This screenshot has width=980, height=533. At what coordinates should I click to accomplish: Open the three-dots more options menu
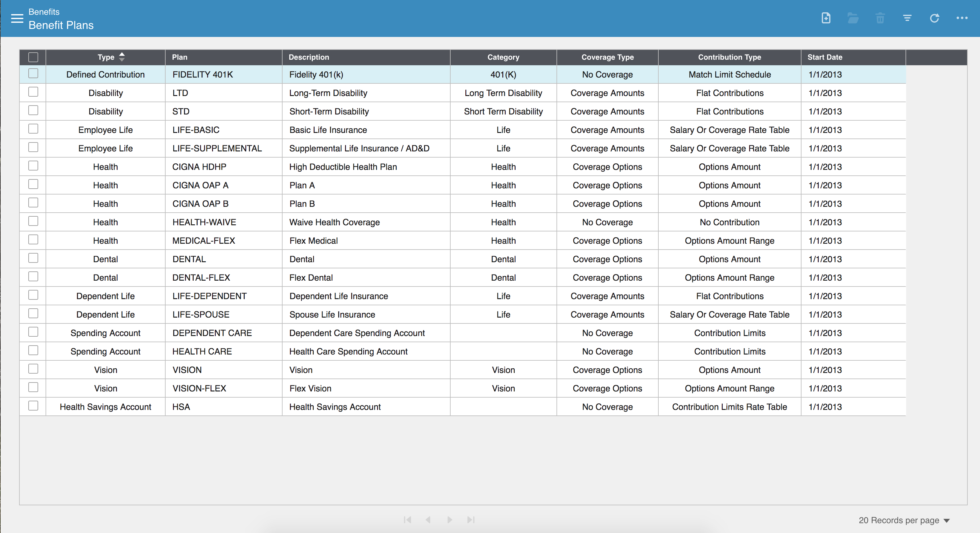pos(962,18)
